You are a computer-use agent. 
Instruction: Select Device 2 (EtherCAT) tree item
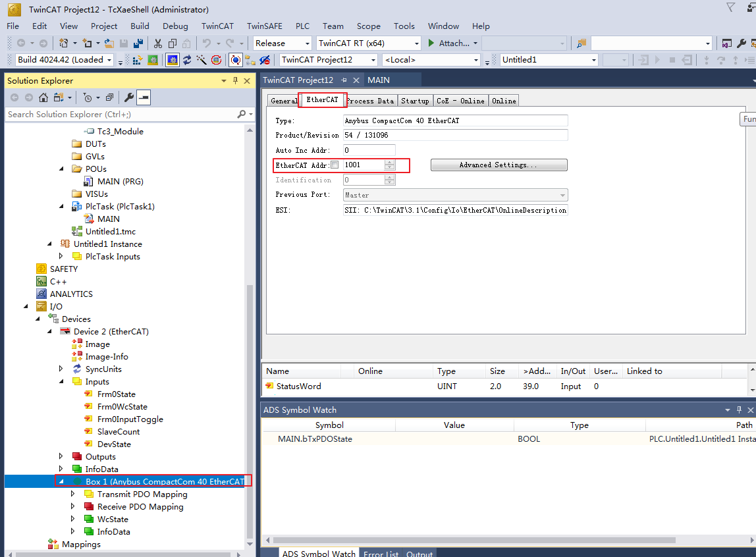[111, 332]
